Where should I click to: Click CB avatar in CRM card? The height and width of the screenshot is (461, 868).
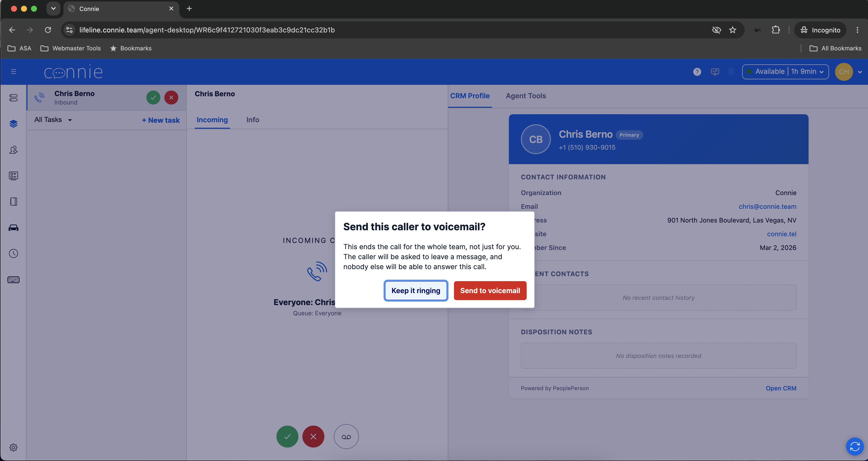pos(535,139)
